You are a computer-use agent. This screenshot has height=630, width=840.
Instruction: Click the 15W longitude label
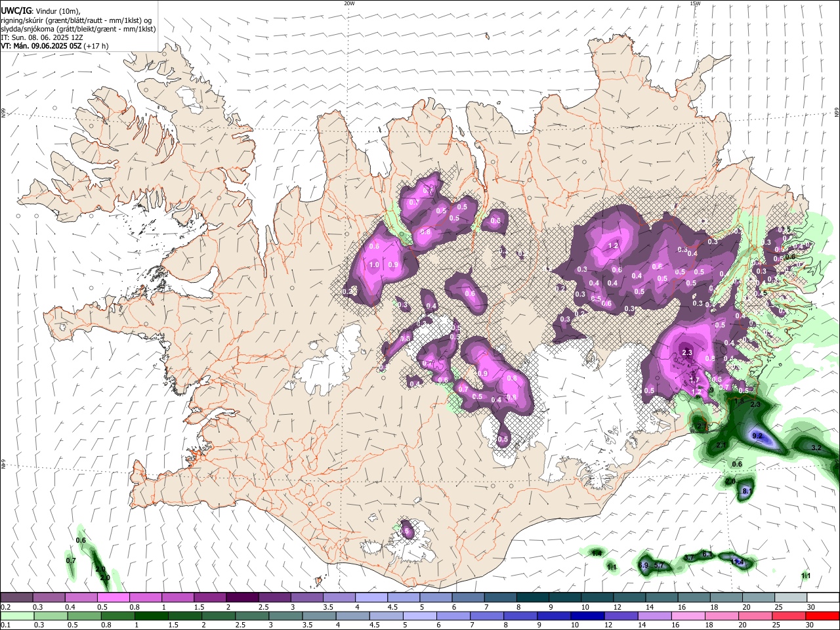click(x=694, y=3)
